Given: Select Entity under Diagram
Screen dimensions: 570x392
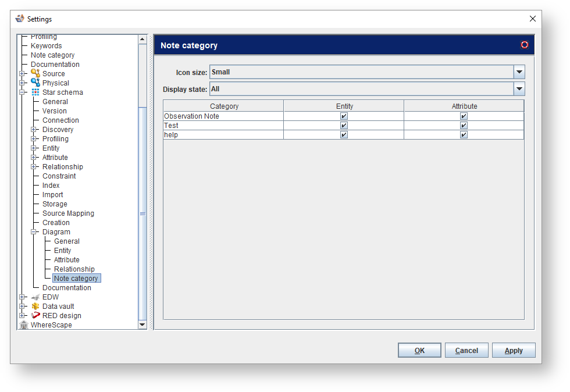Looking at the screenshot, I should pos(63,251).
